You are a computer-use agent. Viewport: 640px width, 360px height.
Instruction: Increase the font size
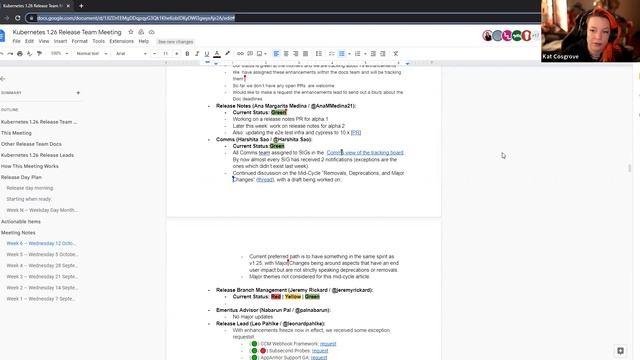click(x=177, y=53)
